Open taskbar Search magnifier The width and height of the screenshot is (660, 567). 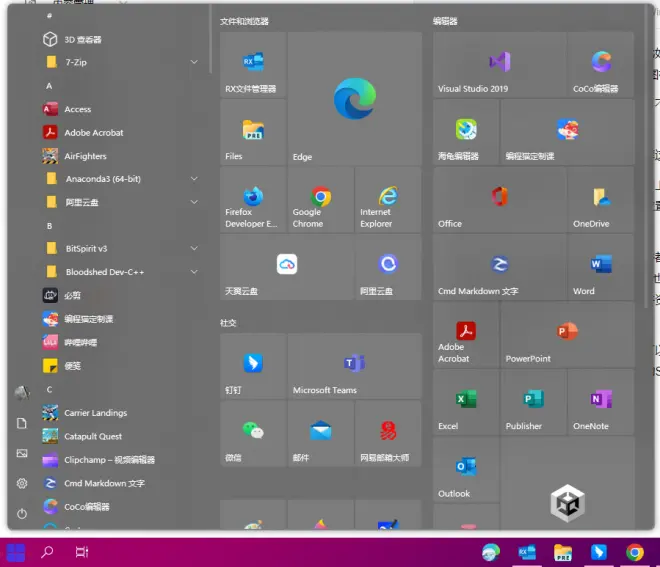click(x=47, y=552)
